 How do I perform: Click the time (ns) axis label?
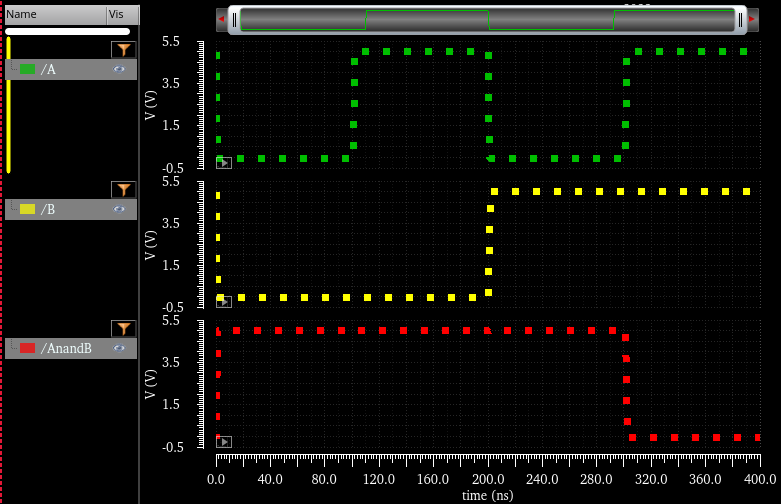coord(488,496)
